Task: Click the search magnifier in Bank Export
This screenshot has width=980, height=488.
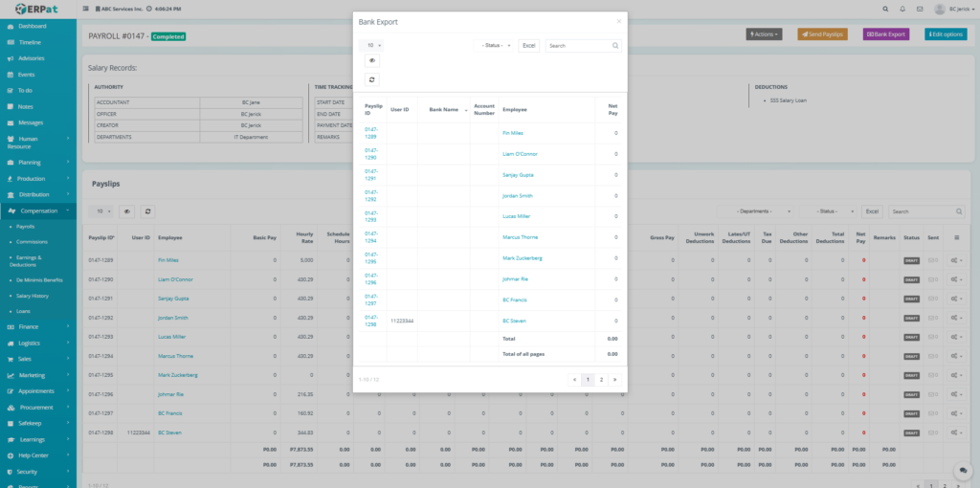Action: (615, 45)
